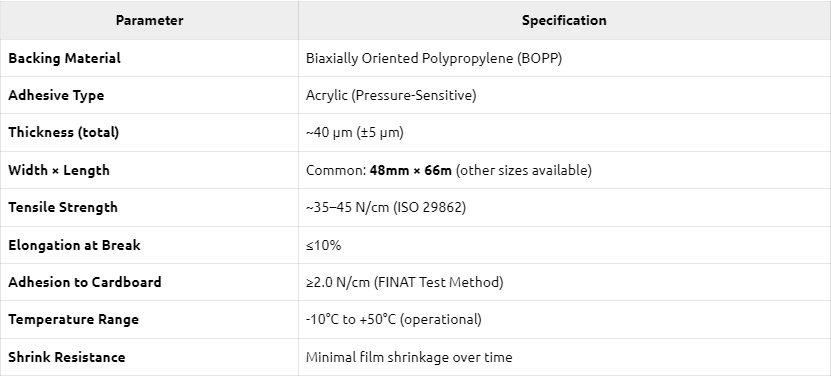
Task: Select the Backing Material row label
Action: (x=65, y=58)
